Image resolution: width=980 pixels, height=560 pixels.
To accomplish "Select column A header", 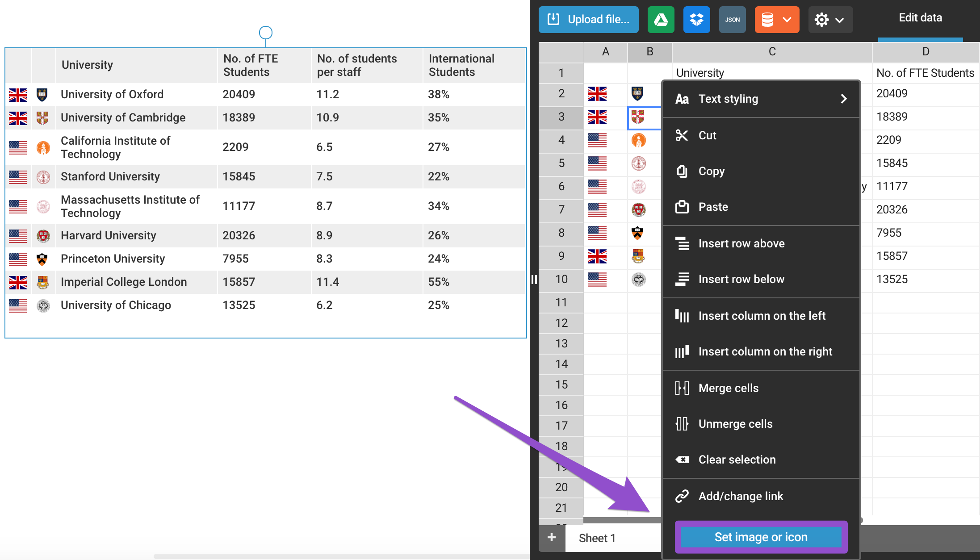I will (606, 52).
